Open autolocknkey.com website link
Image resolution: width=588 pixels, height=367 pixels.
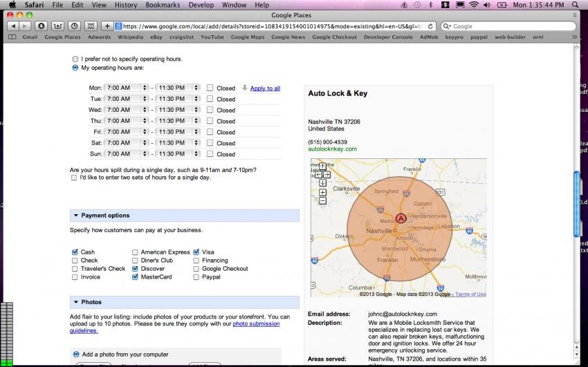click(332, 149)
